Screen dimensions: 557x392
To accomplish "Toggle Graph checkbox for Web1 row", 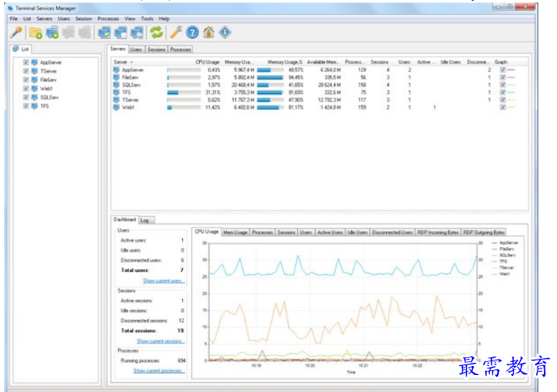I will click(x=503, y=107).
